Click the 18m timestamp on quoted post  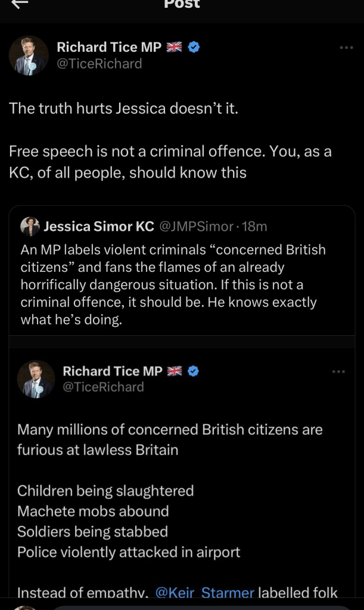254,227
